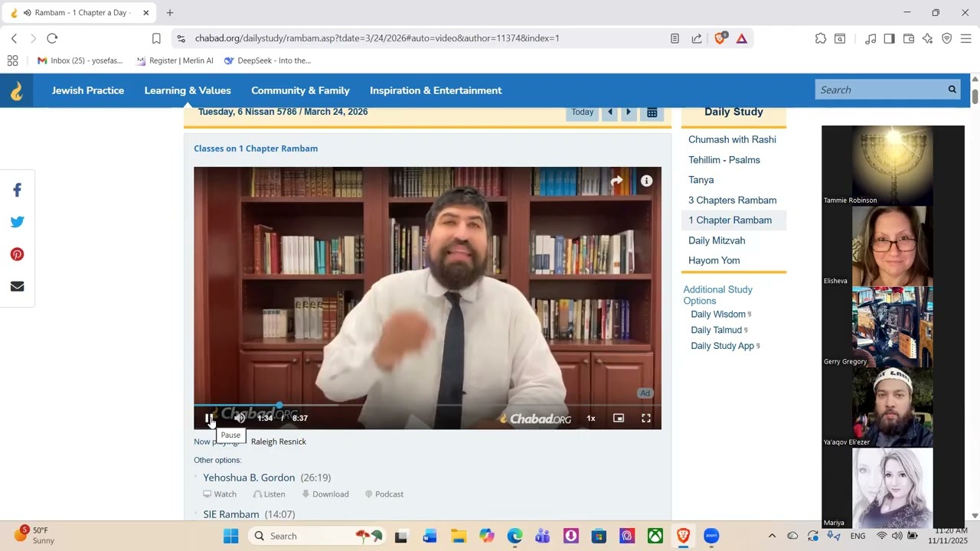Share page on Facebook
Image resolution: width=980 pixels, height=551 pixels.
tap(17, 190)
